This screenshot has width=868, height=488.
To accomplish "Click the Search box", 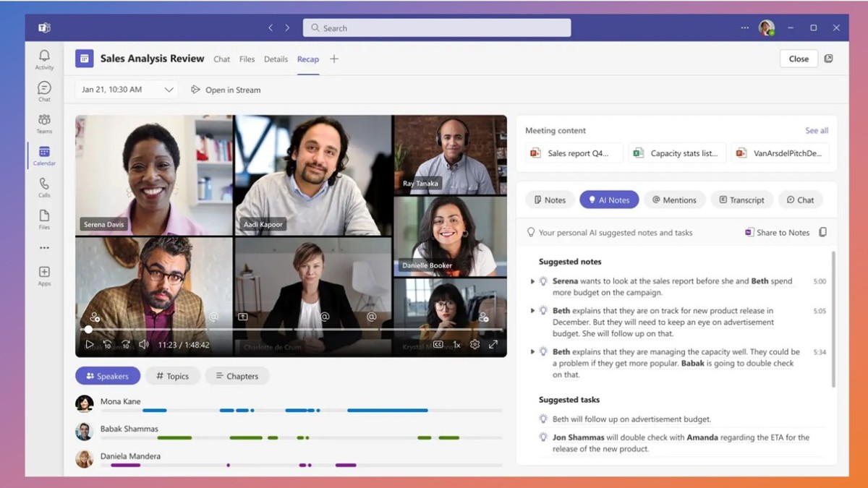I will coord(437,28).
